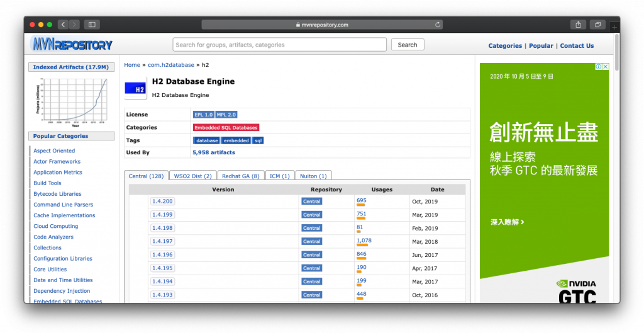Go to Home breadcrumb
This screenshot has width=644, height=335.
tap(132, 65)
